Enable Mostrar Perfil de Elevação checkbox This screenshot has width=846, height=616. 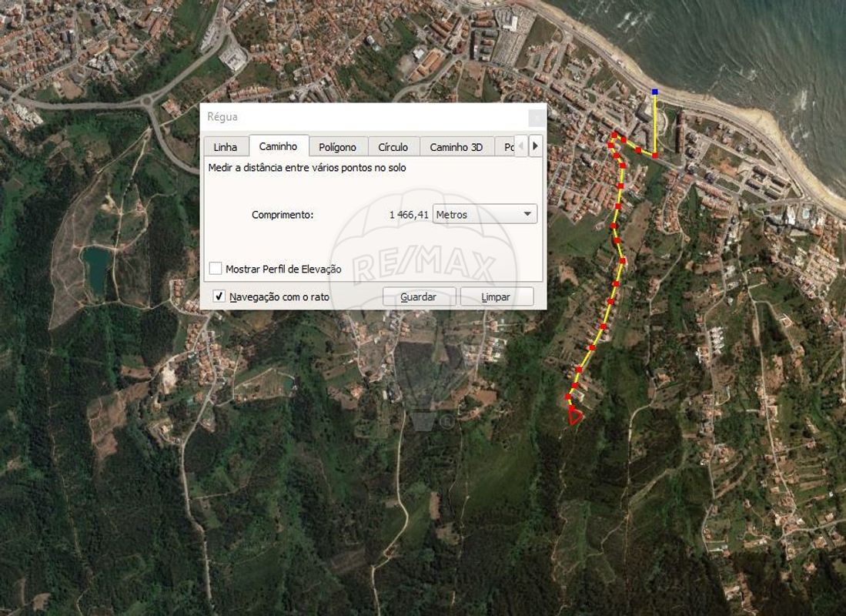click(x=216, y=268)
